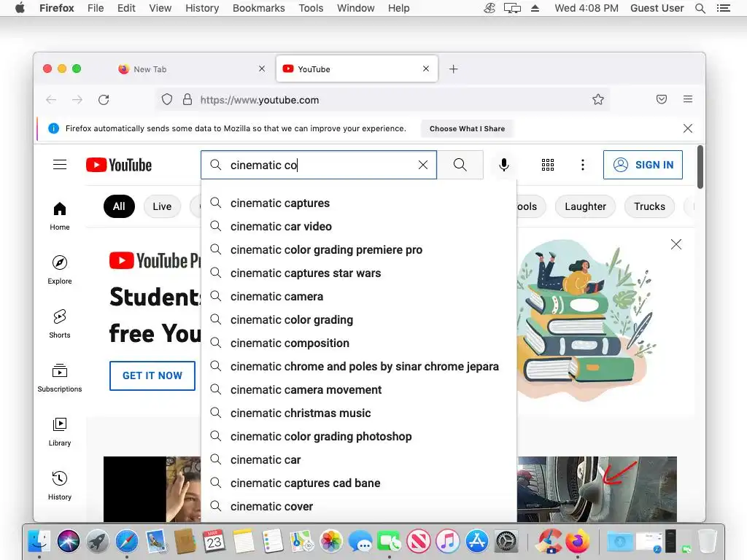
Task: Choose 'cinematic color grading premiere pro' suggestion
Action: [x=359, y=249]
